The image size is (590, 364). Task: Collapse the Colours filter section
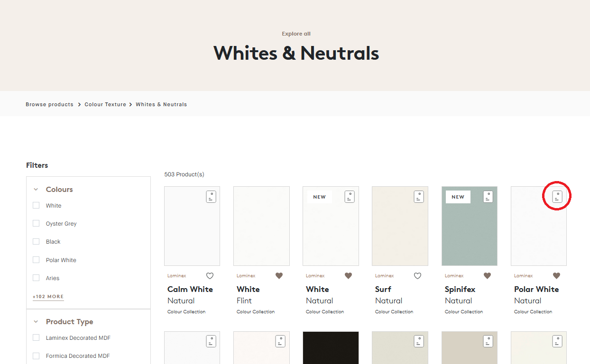[36, 189]
